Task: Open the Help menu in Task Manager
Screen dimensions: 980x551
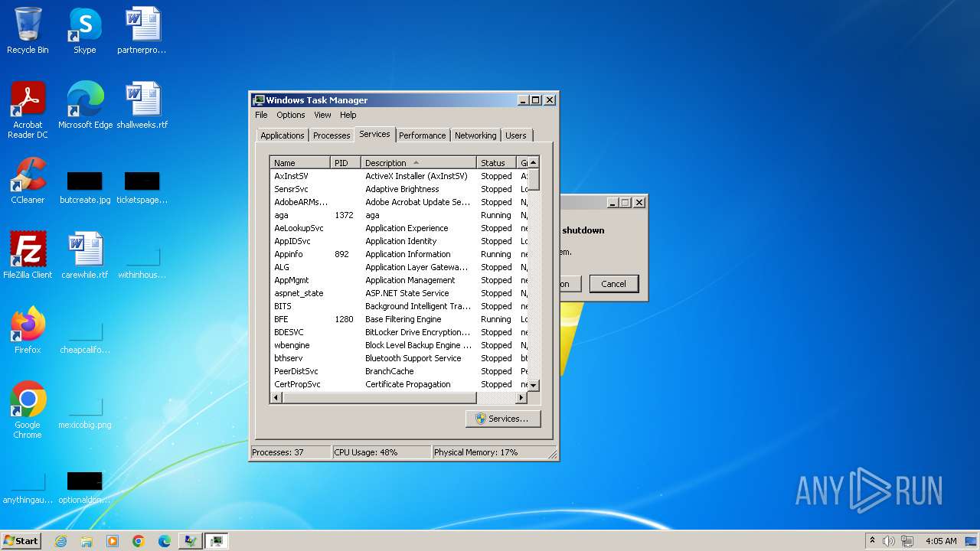Action: click(x=348, y=115)
